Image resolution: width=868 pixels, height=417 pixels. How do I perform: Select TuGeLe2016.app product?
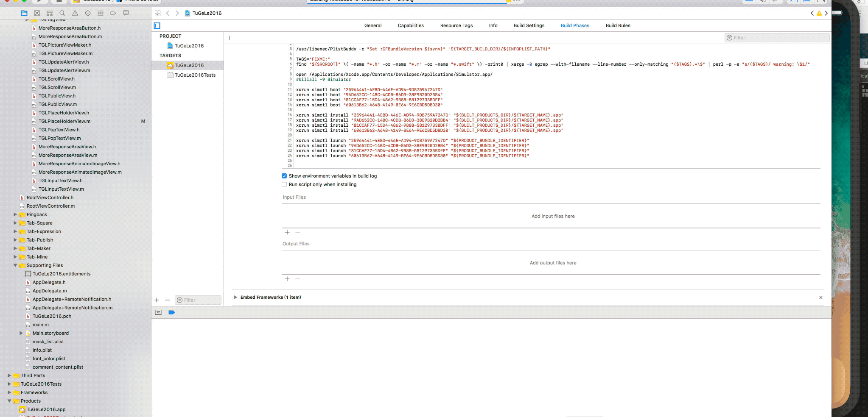click(x=46, y=409)
